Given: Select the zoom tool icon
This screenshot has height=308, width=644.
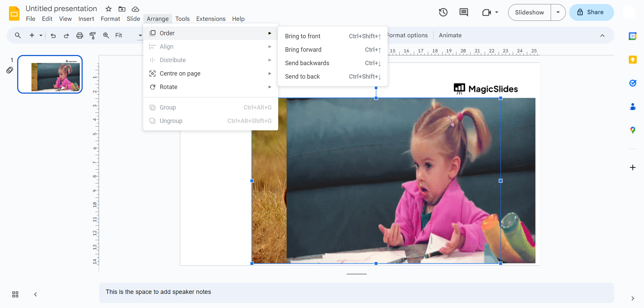Looking at the screenshot, I should click(x=106, y=35).
